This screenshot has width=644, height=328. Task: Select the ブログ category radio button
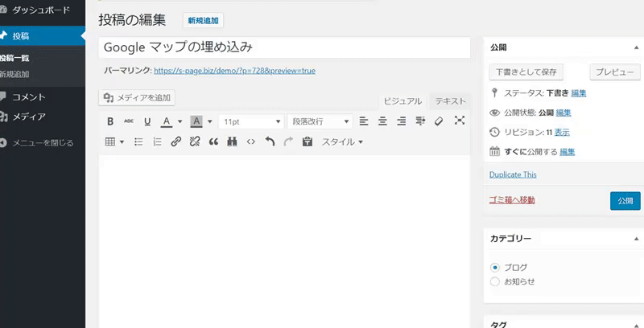[x=495, y=268]
